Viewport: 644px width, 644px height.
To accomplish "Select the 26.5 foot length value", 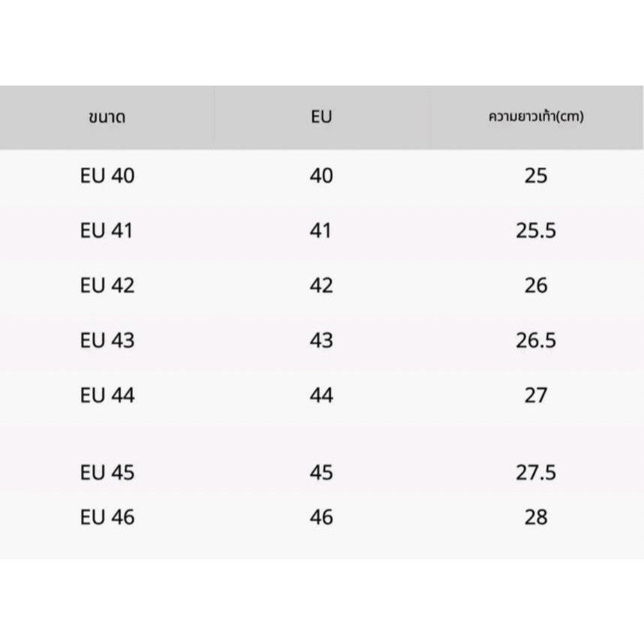I will point(536,340).
